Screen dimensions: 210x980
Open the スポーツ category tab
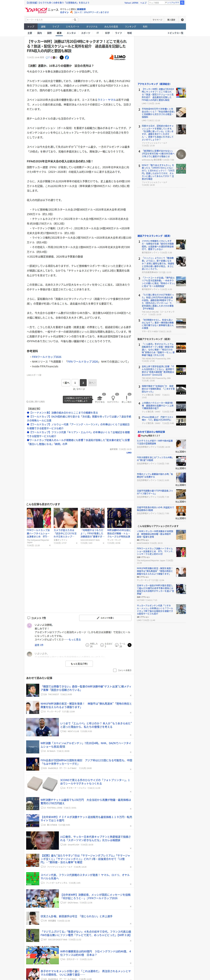coord(86,33)
